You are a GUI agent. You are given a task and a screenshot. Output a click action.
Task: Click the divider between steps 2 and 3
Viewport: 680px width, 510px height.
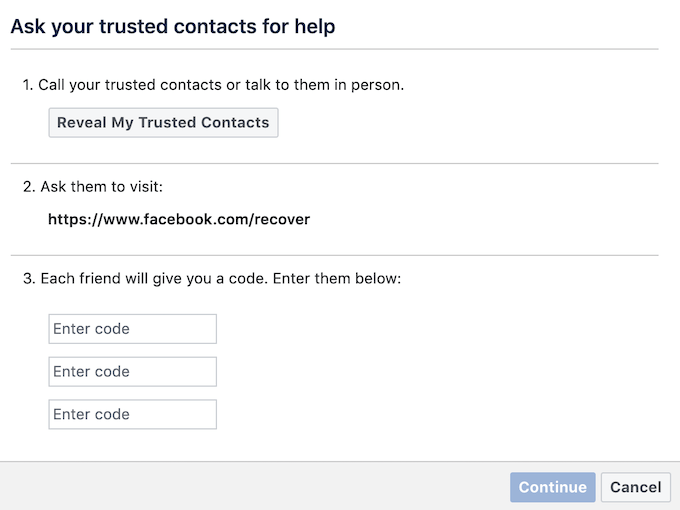(334, 255)
